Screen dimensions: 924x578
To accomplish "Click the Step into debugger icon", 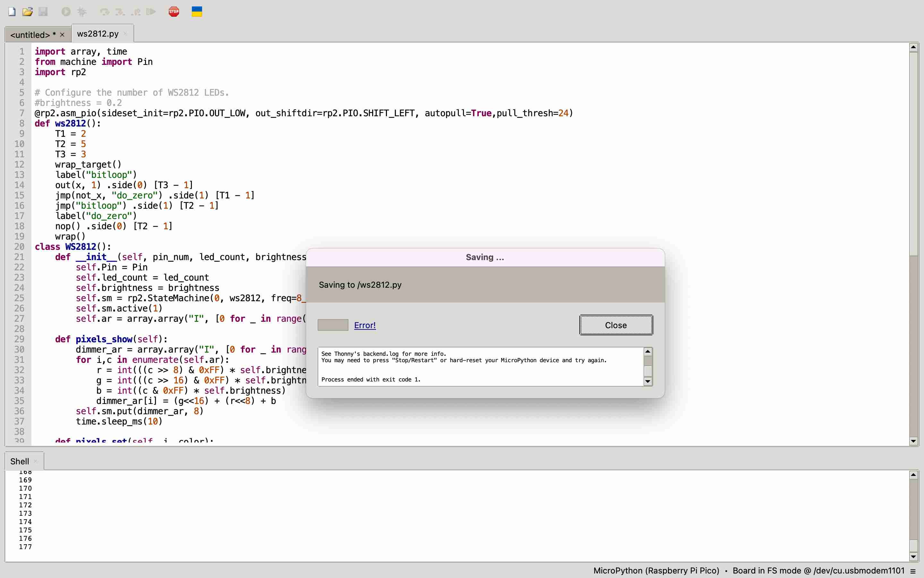I will 120,12.
